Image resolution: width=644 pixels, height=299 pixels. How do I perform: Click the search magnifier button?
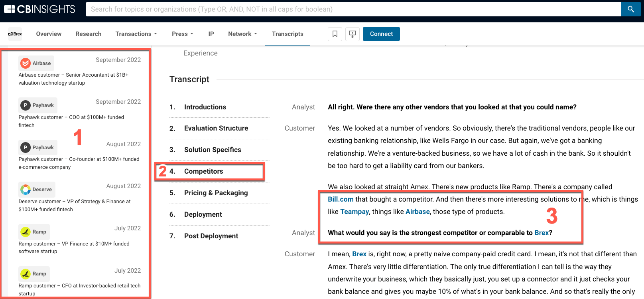coord(630,9)
